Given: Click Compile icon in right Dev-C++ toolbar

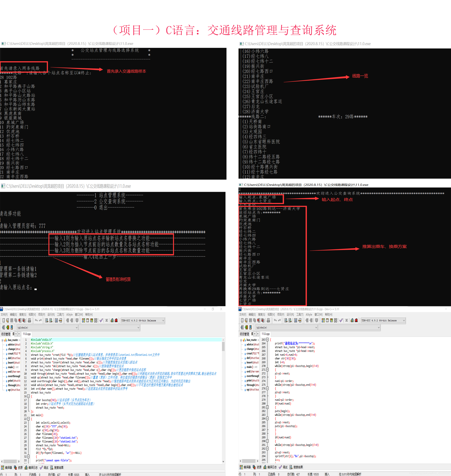Looking at the screenshot, I should coord(323,320).
